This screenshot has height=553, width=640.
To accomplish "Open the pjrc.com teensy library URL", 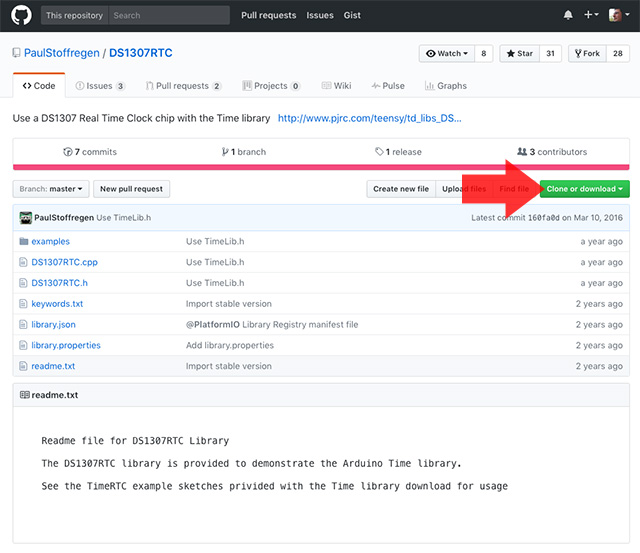I will [370, 118].
